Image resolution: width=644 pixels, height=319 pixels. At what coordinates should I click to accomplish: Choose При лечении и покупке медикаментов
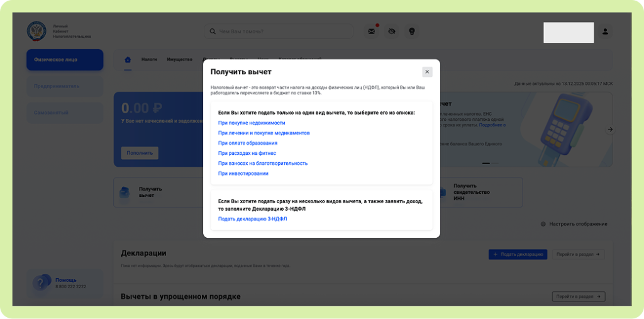tap(264, 133)
